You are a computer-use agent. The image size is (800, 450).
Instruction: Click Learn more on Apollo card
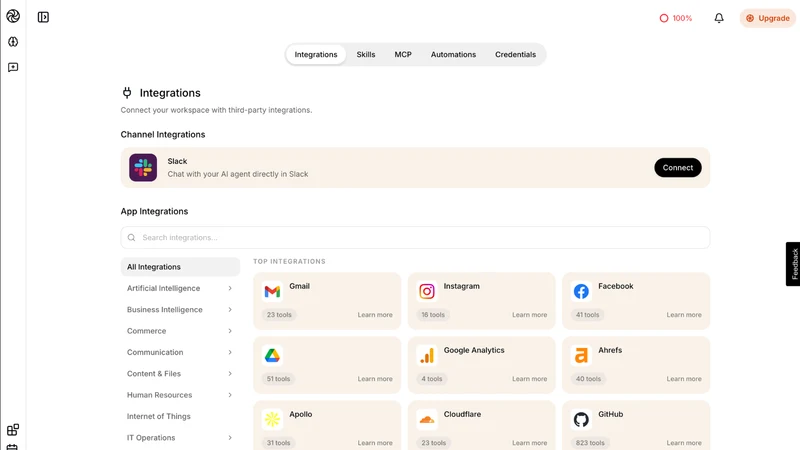(x=375, y=443)
